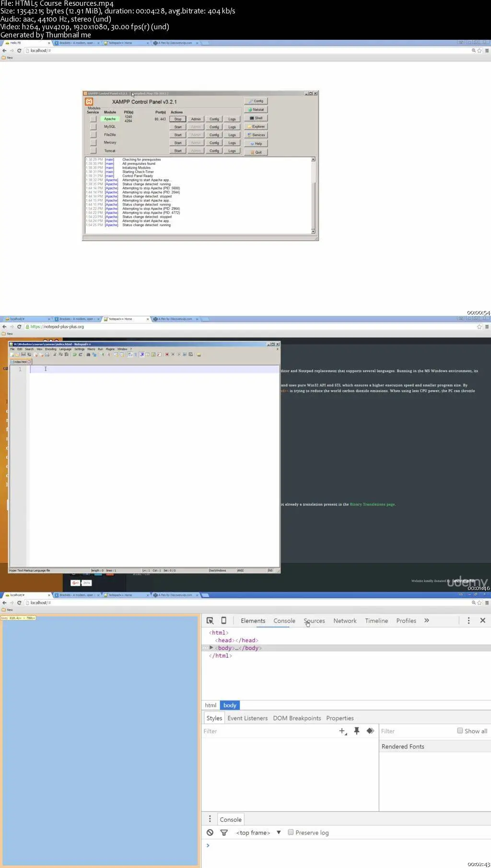Toggle the MySQL service checkbox in XAMPP

(x=93, y=127)
